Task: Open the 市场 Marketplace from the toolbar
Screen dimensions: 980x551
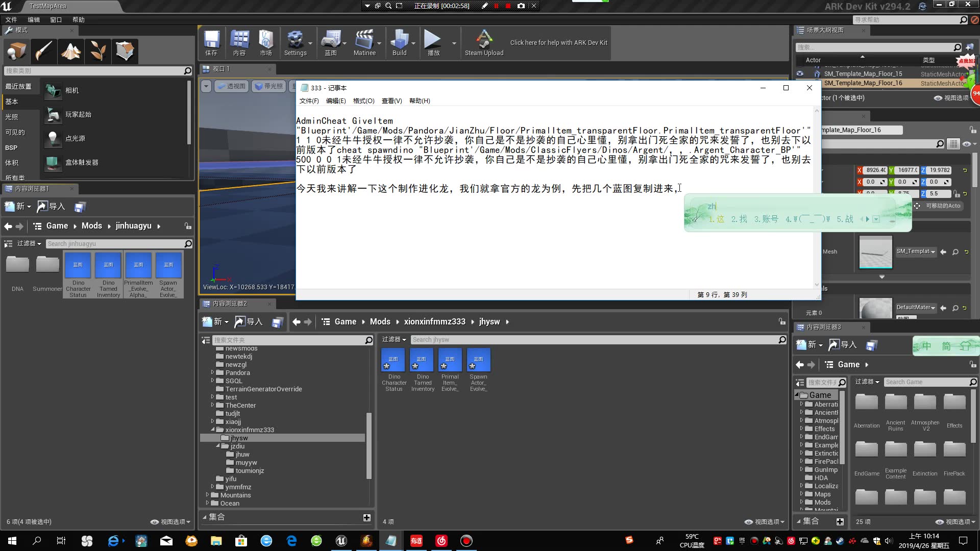Action: point(265,41)
